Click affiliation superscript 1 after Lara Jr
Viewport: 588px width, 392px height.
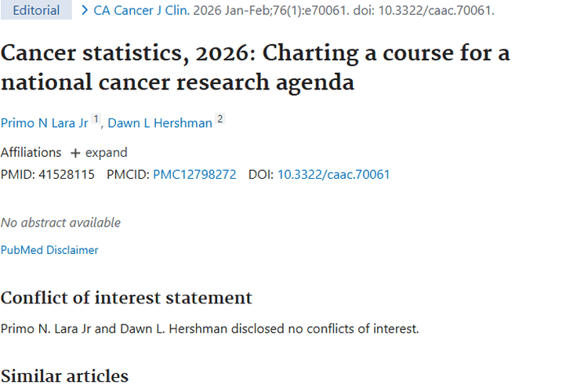coord(96,119)
